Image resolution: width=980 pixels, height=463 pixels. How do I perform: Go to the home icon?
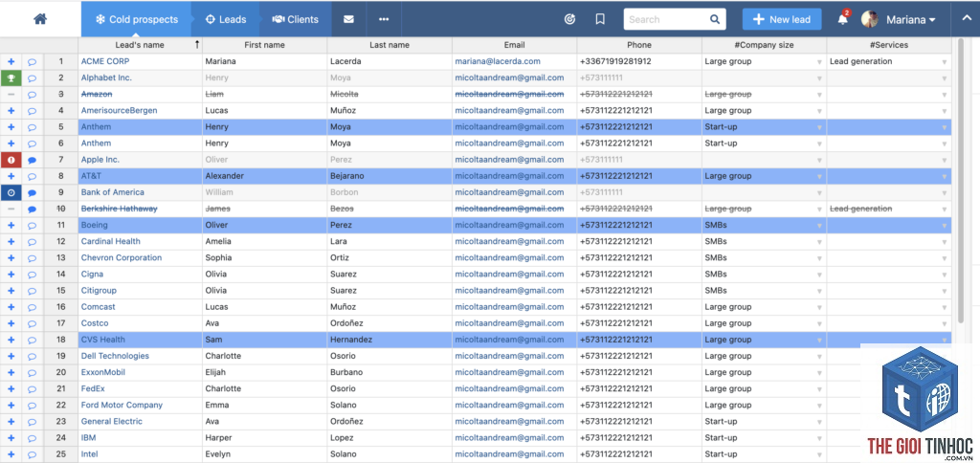(40, 19)
